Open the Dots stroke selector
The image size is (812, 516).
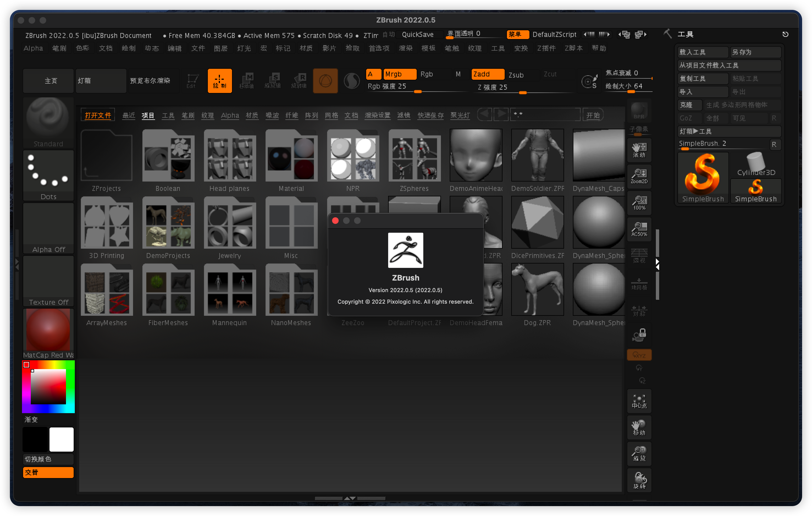click(48, 175)
